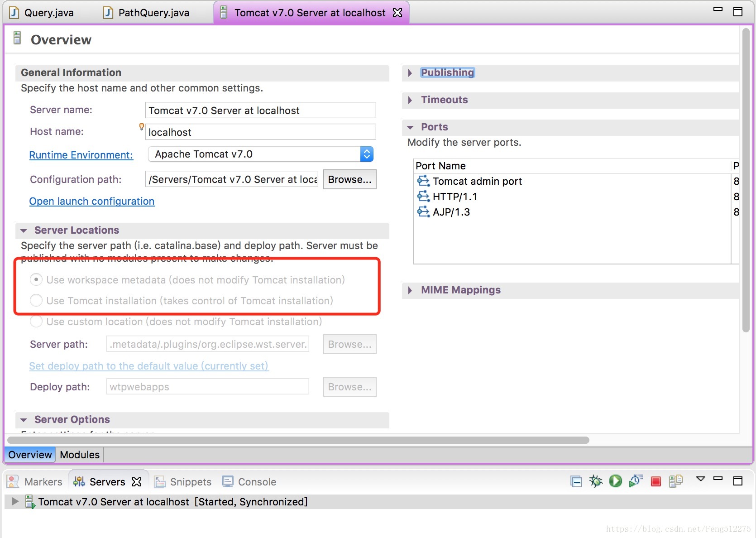
Task: Open the Snippets view tab
Action: [183, 482]
